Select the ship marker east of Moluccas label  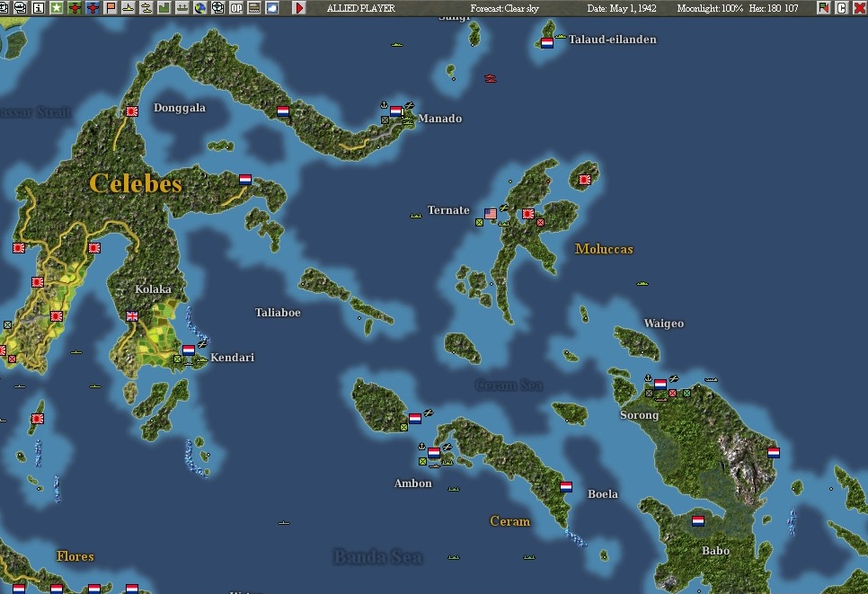(x=642, y=283)
